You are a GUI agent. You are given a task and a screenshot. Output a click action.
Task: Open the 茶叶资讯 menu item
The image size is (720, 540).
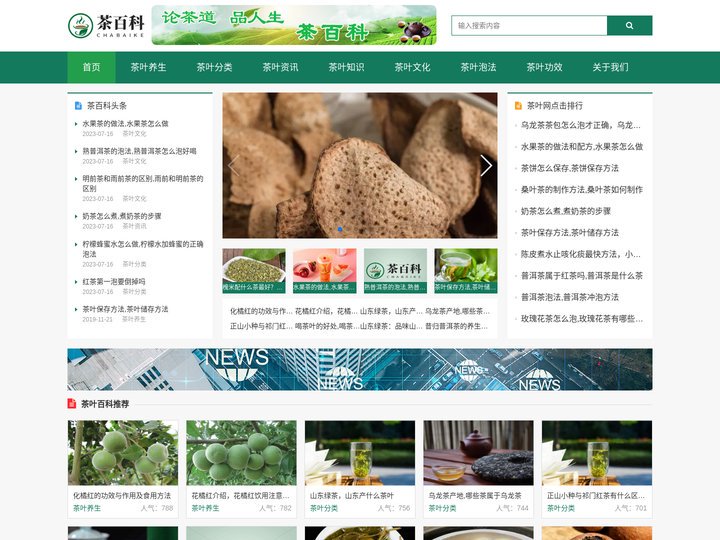click(281, 67)
